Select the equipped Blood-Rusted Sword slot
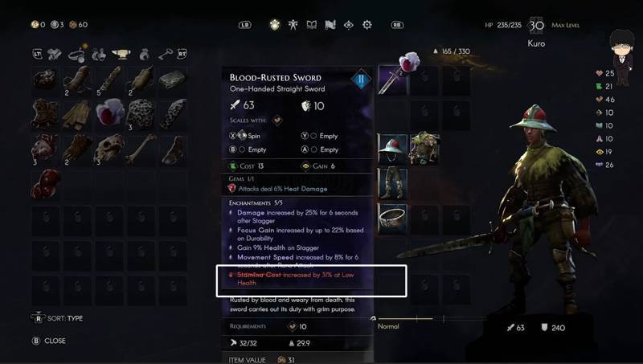This screenshot has width=643, height=364. (392, 80)
